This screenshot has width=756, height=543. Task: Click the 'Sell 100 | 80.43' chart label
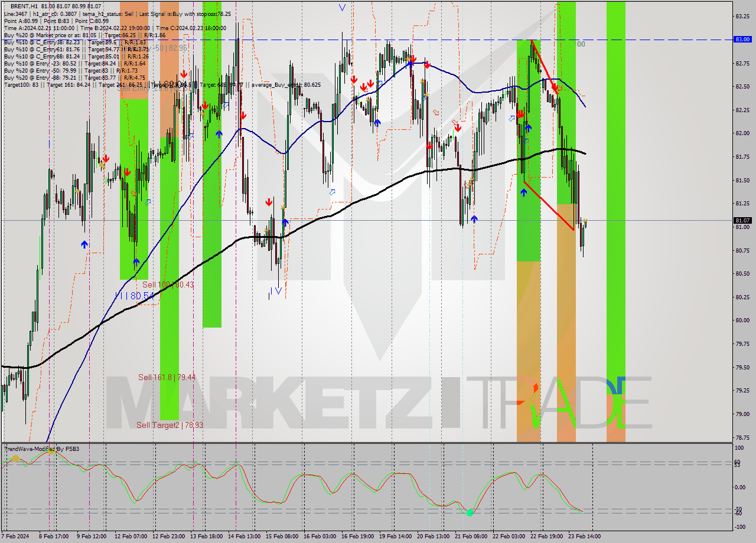click(168, 284)
